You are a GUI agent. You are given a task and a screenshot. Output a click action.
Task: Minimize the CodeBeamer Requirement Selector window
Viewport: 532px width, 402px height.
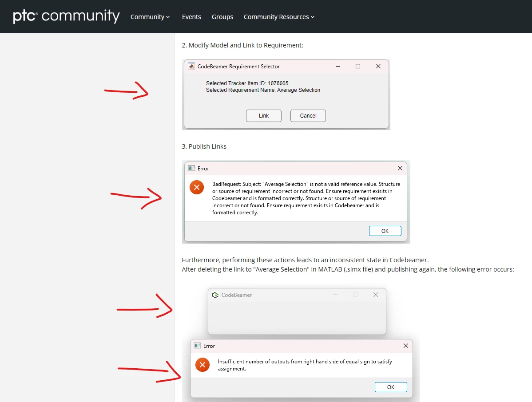click(338, 66)
